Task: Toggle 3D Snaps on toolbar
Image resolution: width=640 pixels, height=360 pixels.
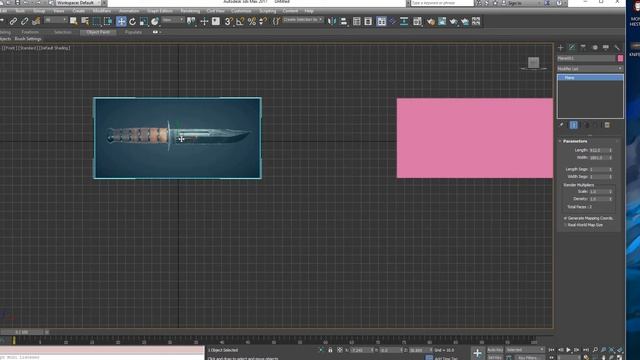Action: (x=229, y=21)
